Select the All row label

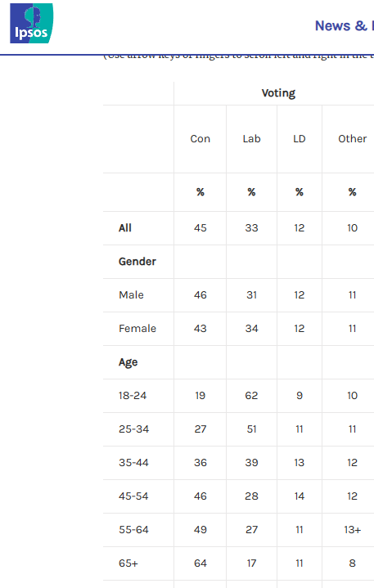click(125, 228)
